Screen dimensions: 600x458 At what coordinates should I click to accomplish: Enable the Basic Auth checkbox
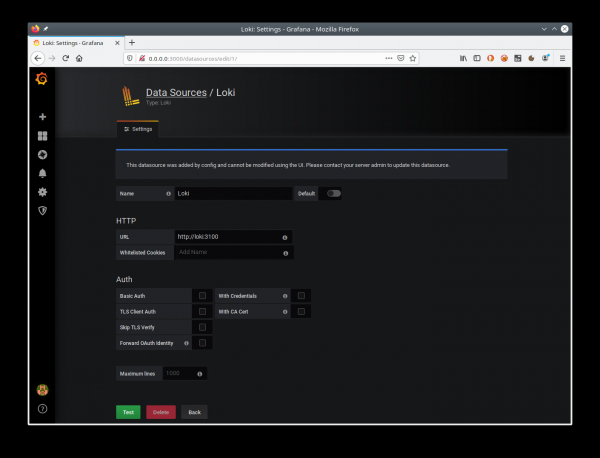[x=202, y=296]
